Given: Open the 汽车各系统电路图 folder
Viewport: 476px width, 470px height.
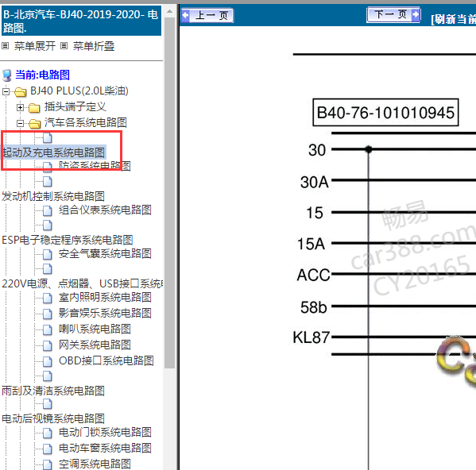Looking at the screenshot, I should pyautogui.click(x=85, y=122).
